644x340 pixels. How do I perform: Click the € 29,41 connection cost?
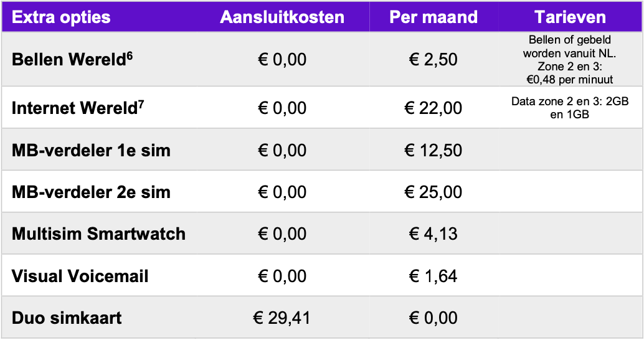pos(282,318)
